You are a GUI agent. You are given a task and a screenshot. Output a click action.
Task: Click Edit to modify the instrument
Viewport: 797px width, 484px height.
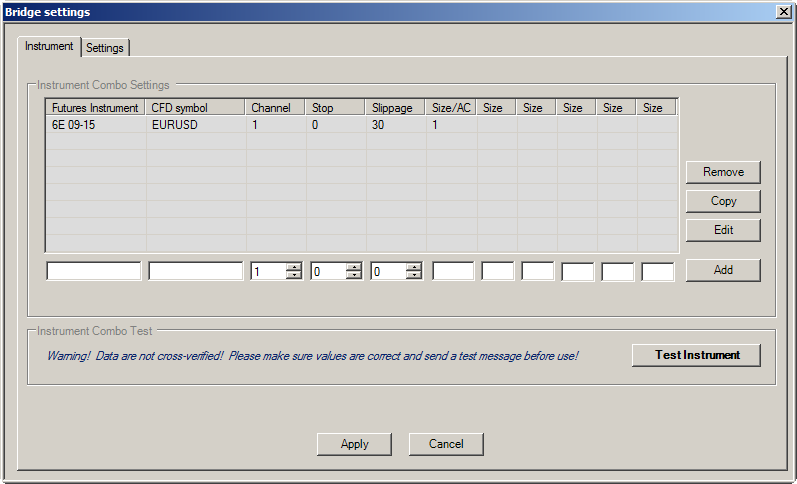[723, 230]
